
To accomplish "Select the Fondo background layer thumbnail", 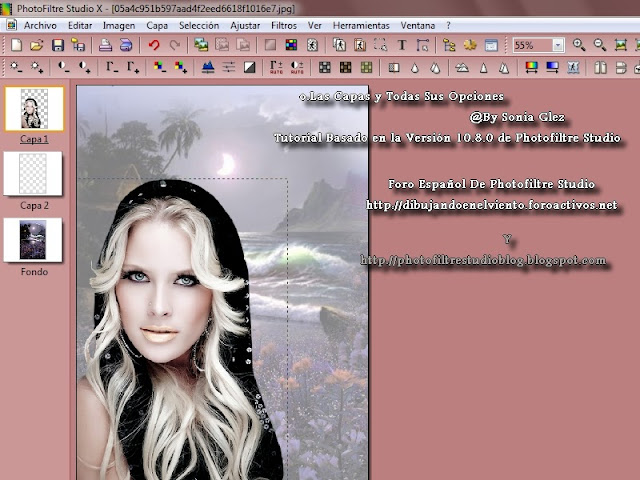I will point(33,240).
